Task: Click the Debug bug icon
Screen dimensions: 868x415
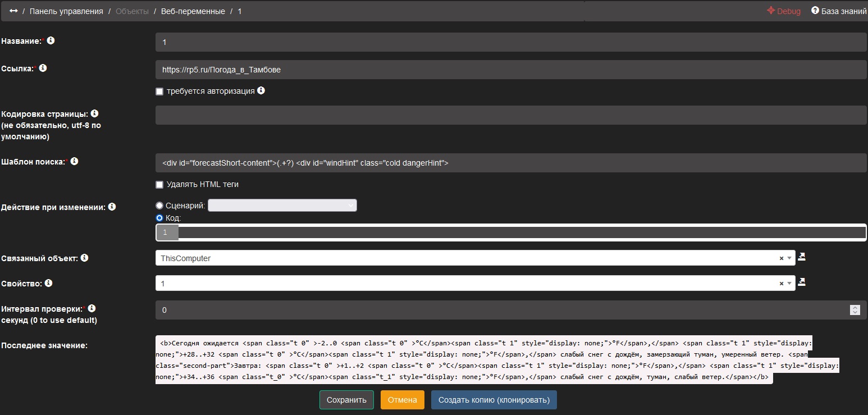Action: click(771, 11)
